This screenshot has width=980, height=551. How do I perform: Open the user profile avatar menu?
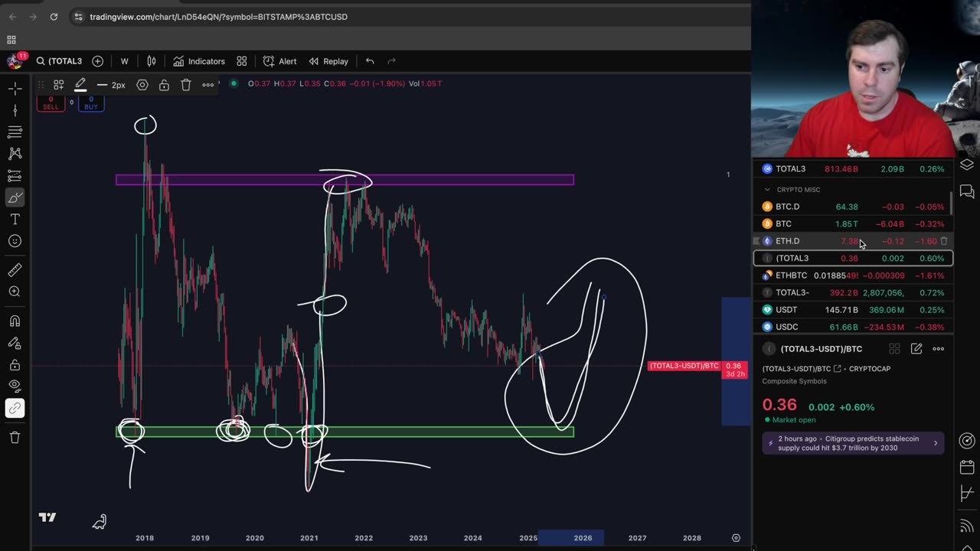pos(15,61)
